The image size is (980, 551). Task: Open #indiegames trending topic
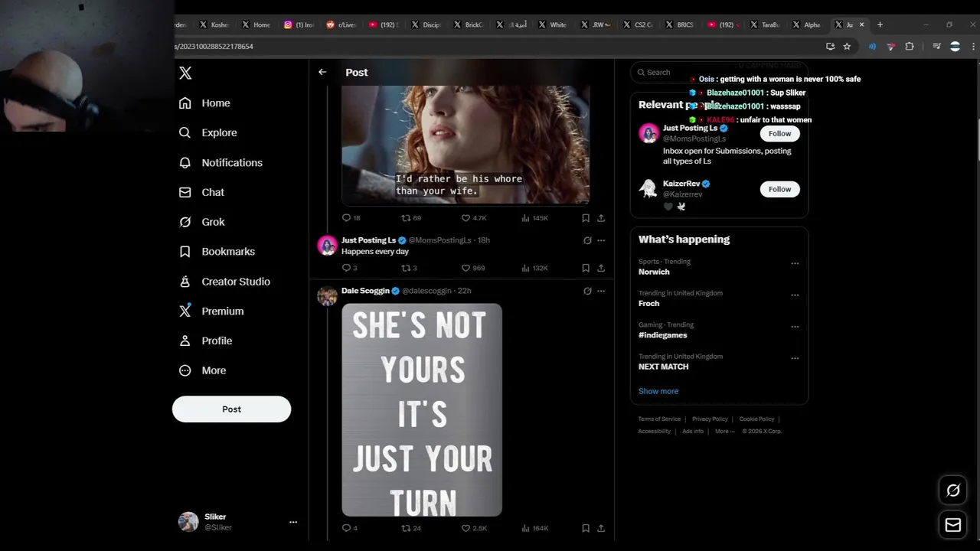coord(663,335)
